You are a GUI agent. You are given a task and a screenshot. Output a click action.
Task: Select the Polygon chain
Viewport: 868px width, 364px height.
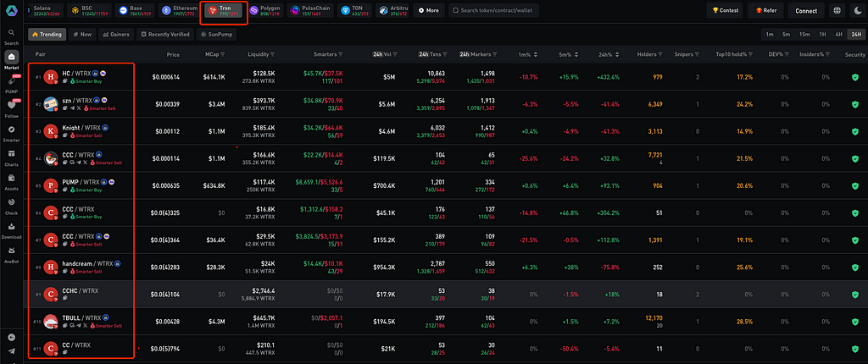tap(265, 10)
